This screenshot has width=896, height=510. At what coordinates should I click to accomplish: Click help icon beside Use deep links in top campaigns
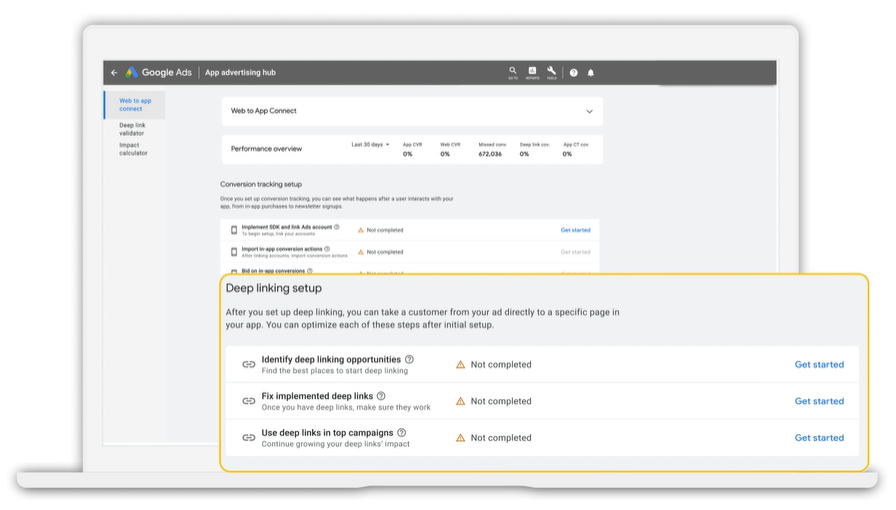[401, 433]
